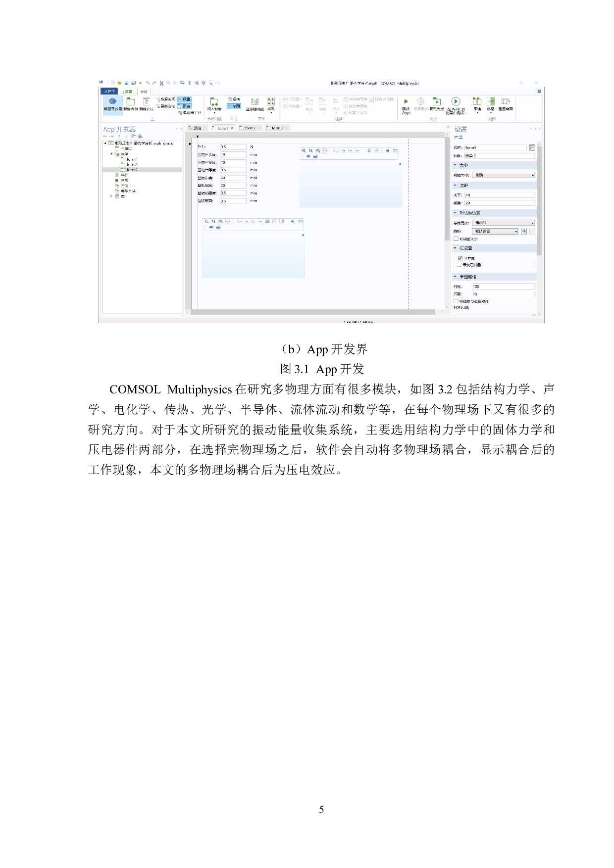
Task: Click the blue plus icon beside 图标 dropdown
Action: pyautogui.click(x=524, y=231)
